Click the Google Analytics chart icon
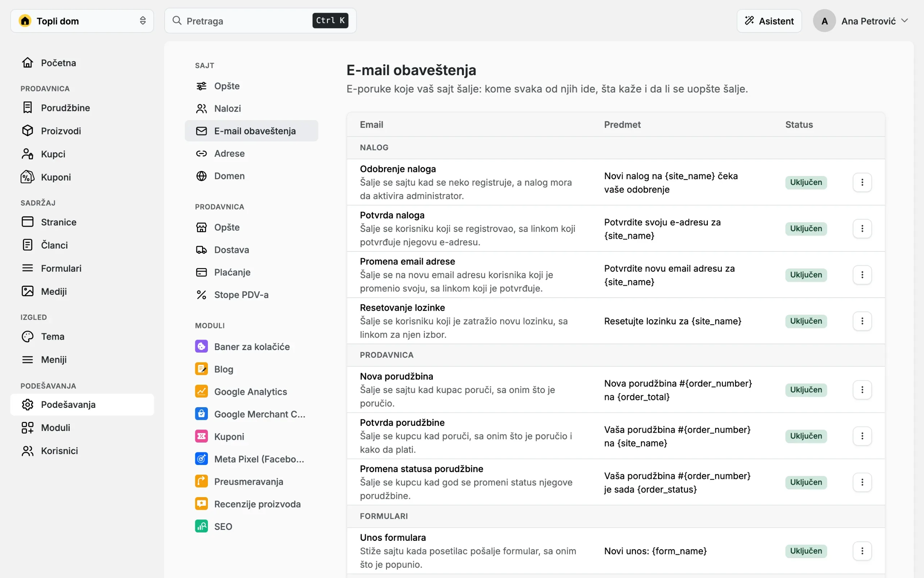 [x=201, y=391]
